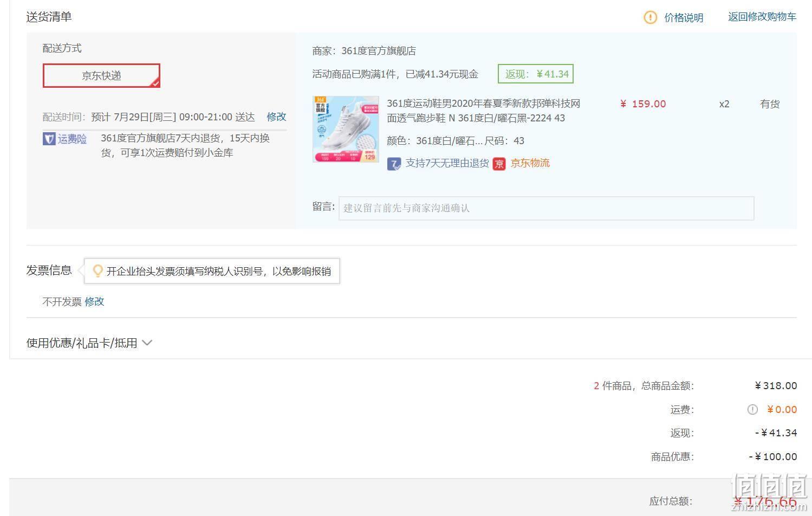Click the 有货 stock status
The width and height of the screenshot is (812, 516).
pyautogui.click(x=770, y=104)
